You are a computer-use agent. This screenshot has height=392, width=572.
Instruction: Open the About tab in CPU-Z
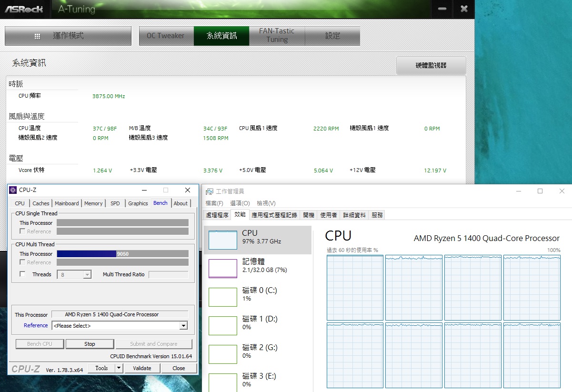coord(181,203)
